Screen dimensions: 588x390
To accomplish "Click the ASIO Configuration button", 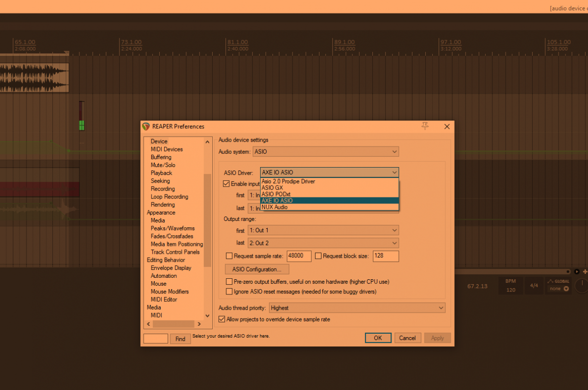I will click(257, 269).
